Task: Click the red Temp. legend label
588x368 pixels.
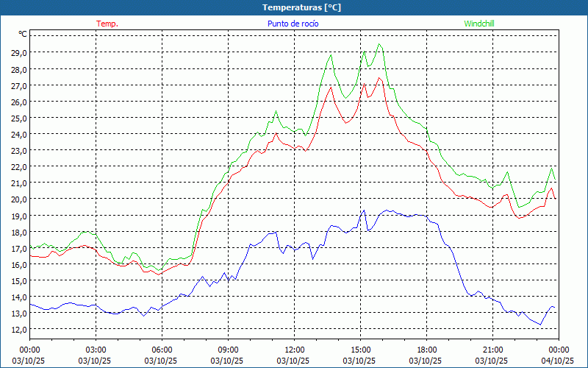Action: [107, 24]
